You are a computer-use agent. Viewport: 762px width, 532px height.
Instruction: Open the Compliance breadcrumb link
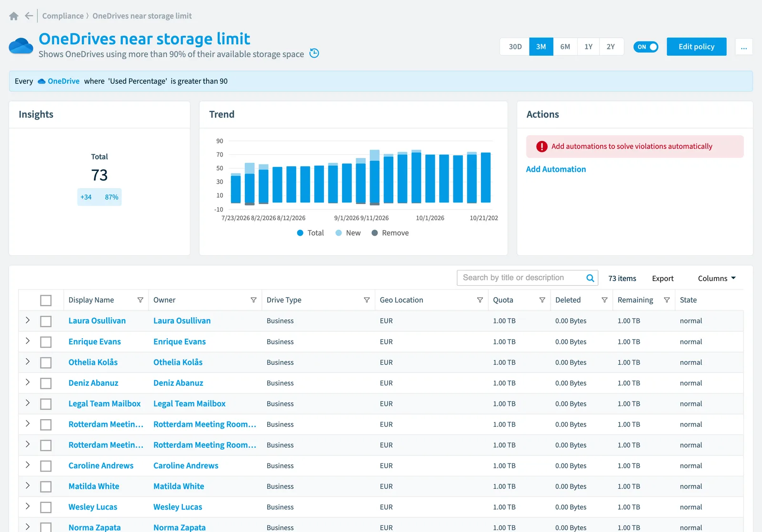(63, 16)
